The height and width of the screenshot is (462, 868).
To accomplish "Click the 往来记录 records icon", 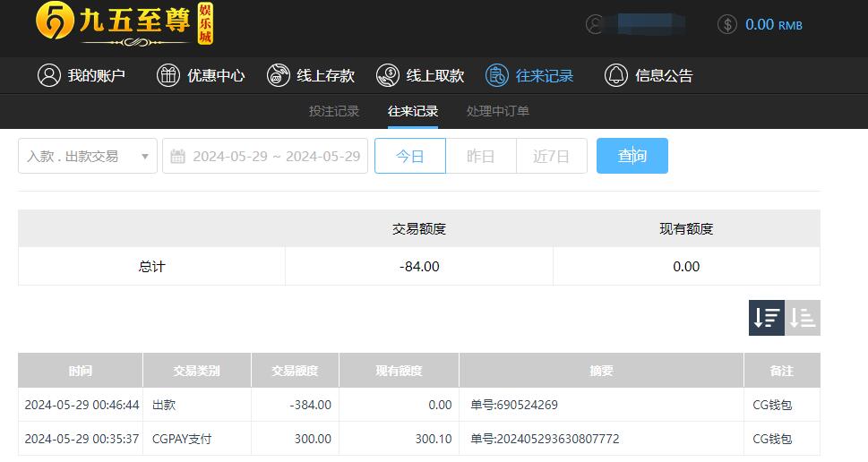I will pos(496,75).
